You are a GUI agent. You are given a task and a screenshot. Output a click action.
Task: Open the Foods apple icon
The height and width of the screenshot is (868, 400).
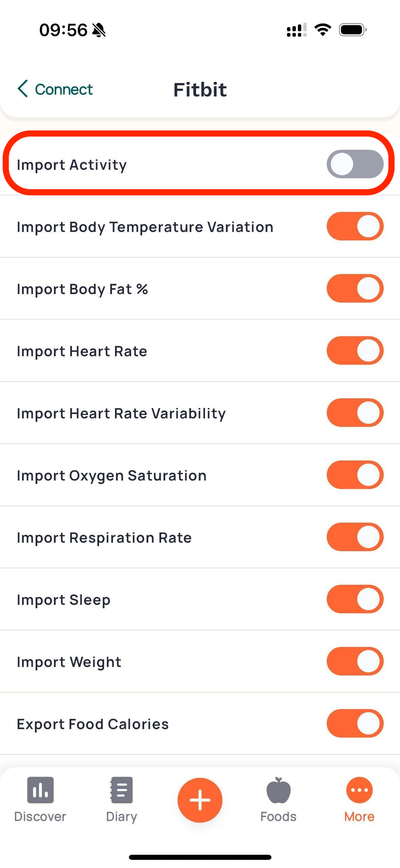click(x=279, y=790)
